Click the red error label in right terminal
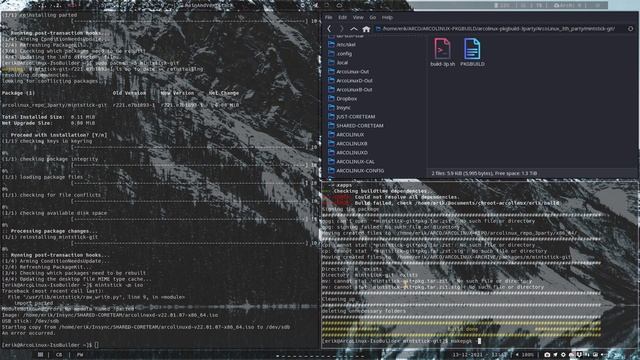Screen dimensions: 640x360 pyautogui.click(x=336, y=200)
